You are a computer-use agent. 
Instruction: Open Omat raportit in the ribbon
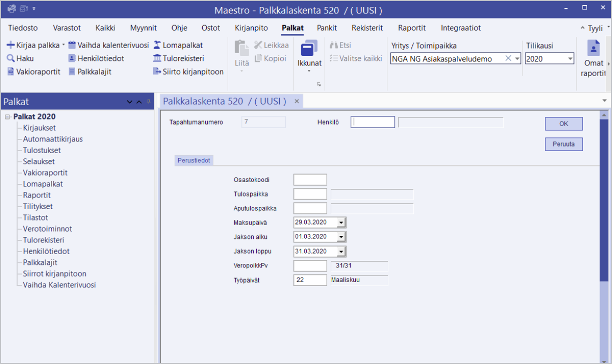point(593,59)
